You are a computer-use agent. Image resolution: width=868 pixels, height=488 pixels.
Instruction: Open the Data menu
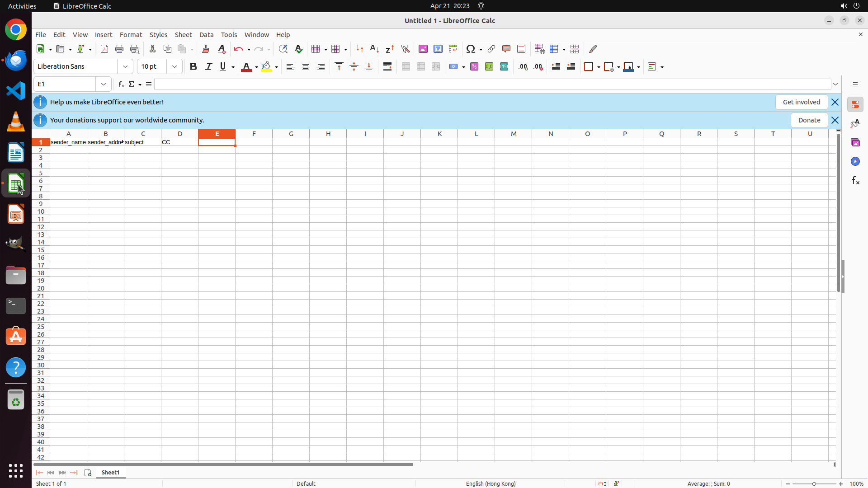tap(206, 35)
